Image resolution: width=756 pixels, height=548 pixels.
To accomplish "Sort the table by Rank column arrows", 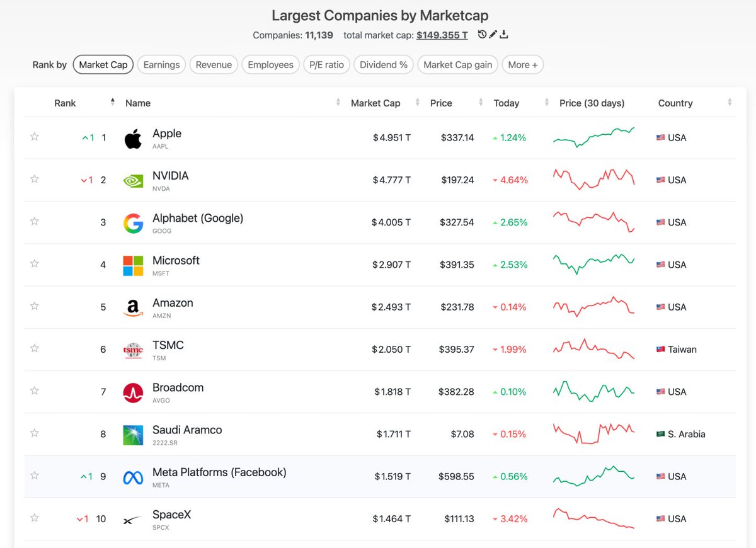I will [x=113, y=102].
